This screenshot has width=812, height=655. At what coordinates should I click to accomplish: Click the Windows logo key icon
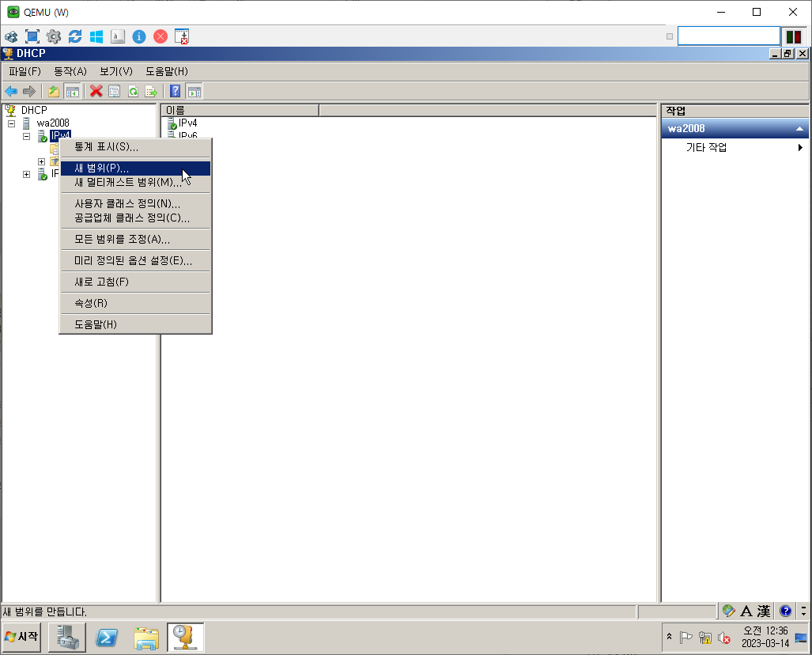point(96,37)
